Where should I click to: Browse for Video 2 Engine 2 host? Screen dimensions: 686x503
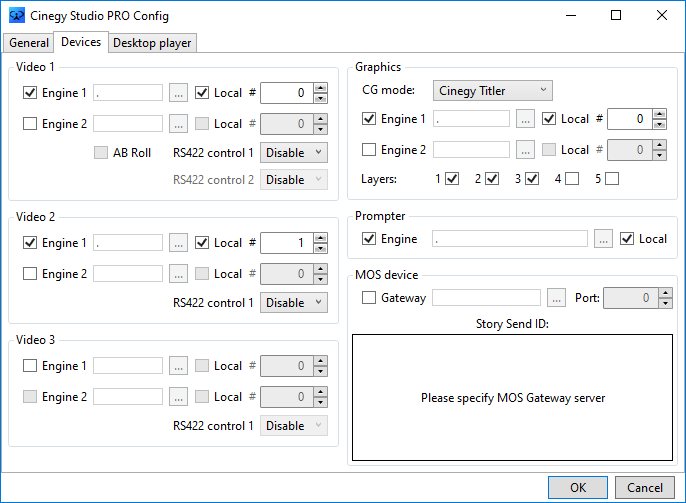coord(178,274)
